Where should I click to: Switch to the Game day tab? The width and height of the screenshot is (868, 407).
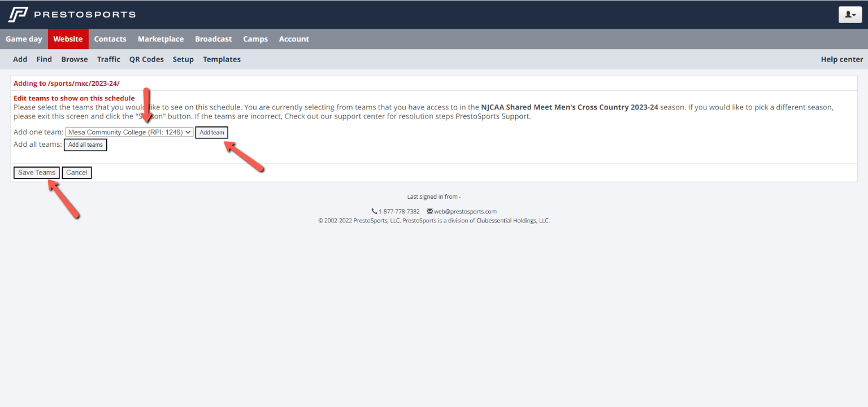tap(24, 39)
